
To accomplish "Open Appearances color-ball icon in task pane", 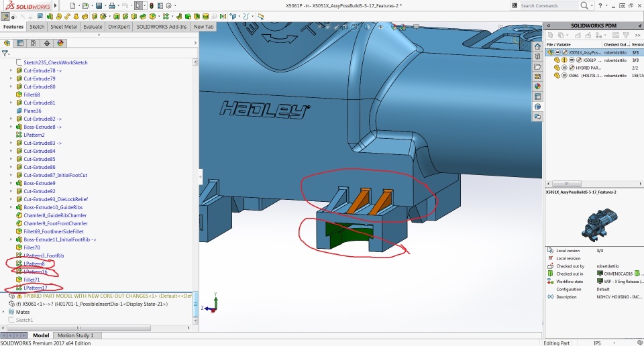I will click(537, 86).
